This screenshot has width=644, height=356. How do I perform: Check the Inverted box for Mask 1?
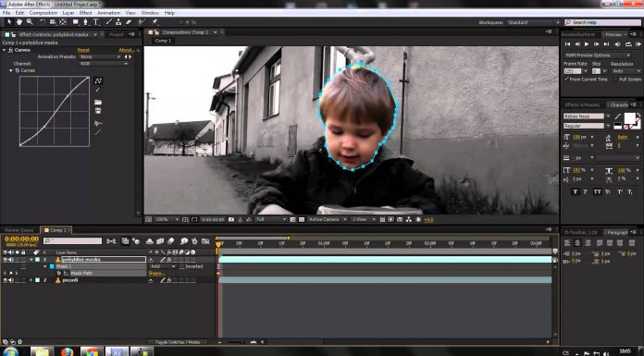coord(181,266)
